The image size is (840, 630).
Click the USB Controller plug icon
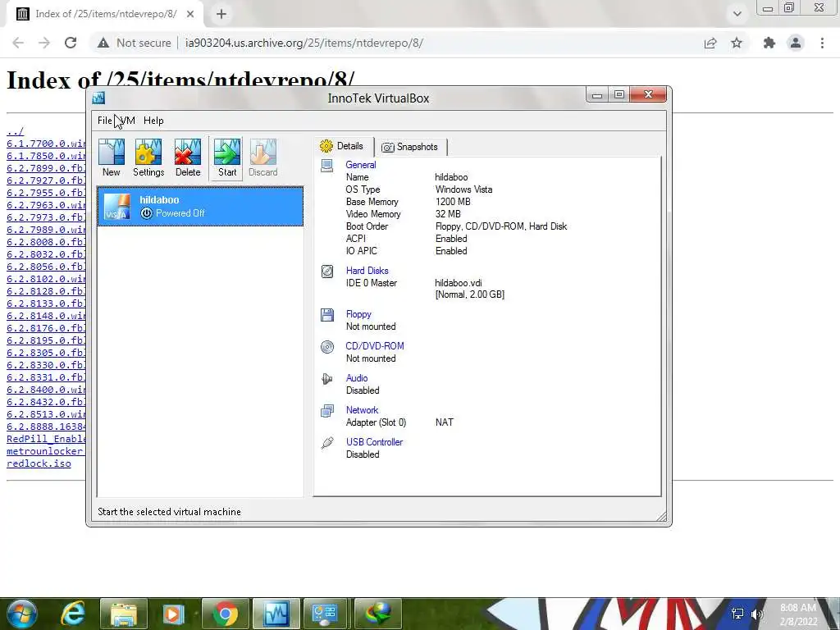click(x=326, y=442)
